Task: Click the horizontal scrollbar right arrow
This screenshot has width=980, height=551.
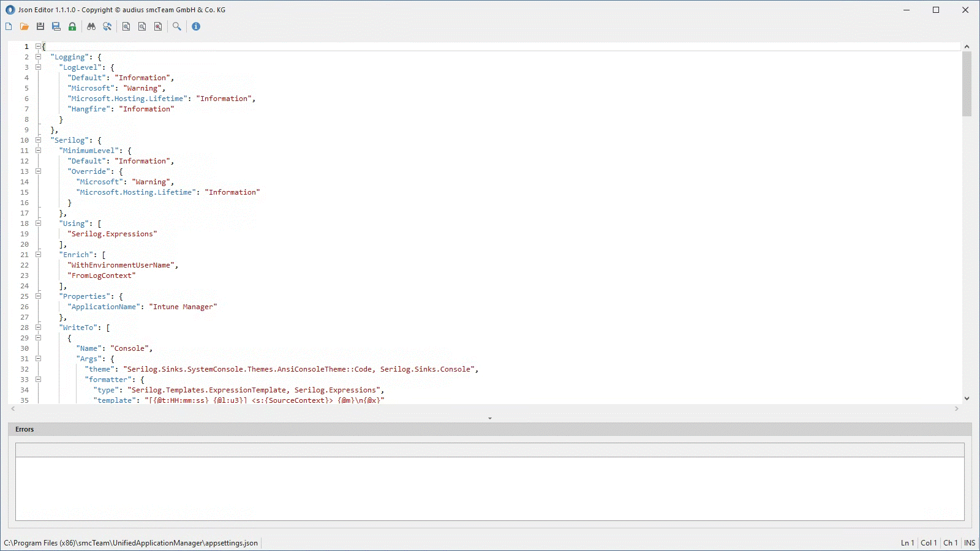Action: 957,408
